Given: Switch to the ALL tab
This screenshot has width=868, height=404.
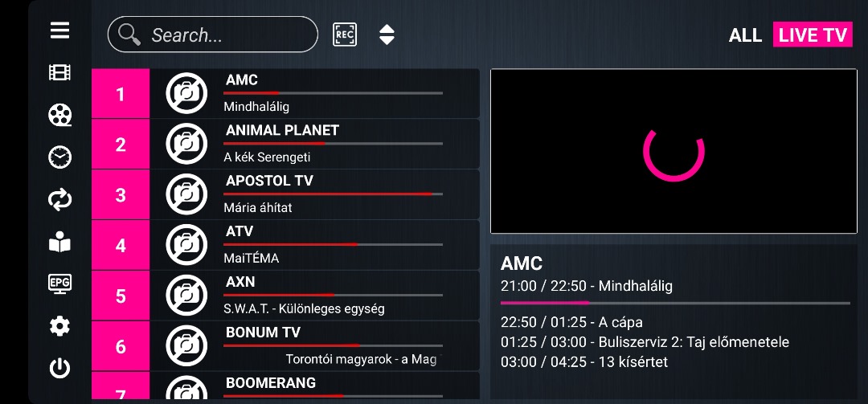Looking at the screenshot, I should [x=745, y=35].
